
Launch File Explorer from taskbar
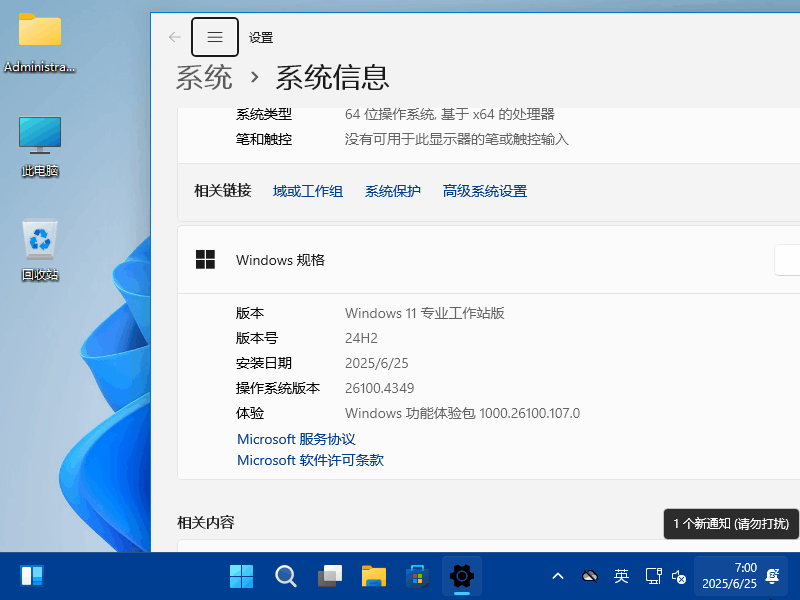coord(373,576)
